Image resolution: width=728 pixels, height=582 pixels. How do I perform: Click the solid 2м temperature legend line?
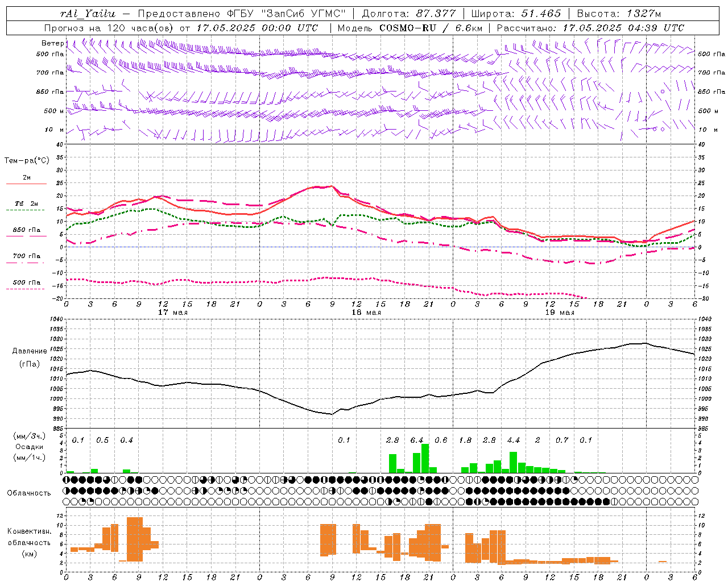pyautogui.click(x=26, y=184)
